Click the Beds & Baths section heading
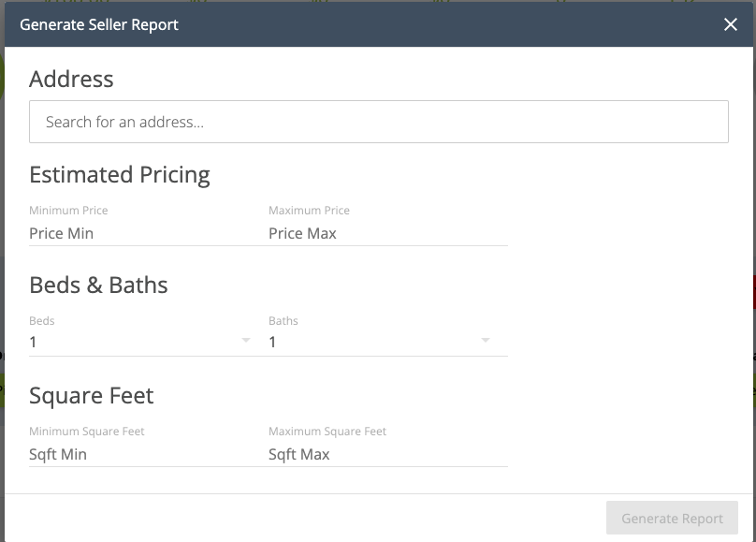Viewport: 756px width, 542px height. pyautogui.click(x=98, y=286)
